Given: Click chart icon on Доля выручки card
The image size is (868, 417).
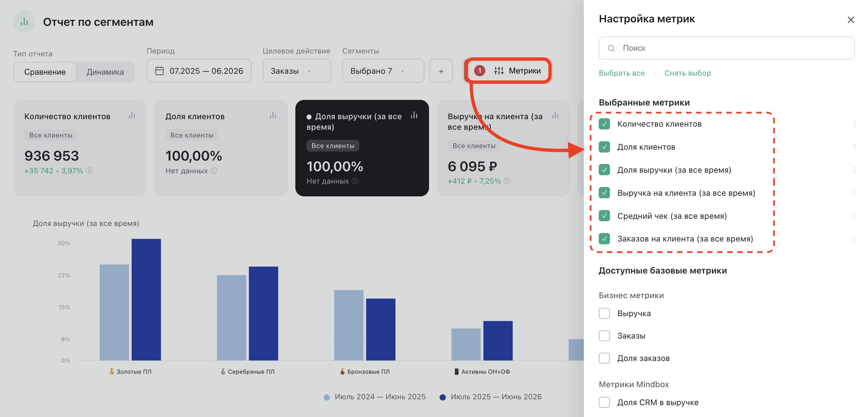Looking at the screenshot, I should coord(414,115).
